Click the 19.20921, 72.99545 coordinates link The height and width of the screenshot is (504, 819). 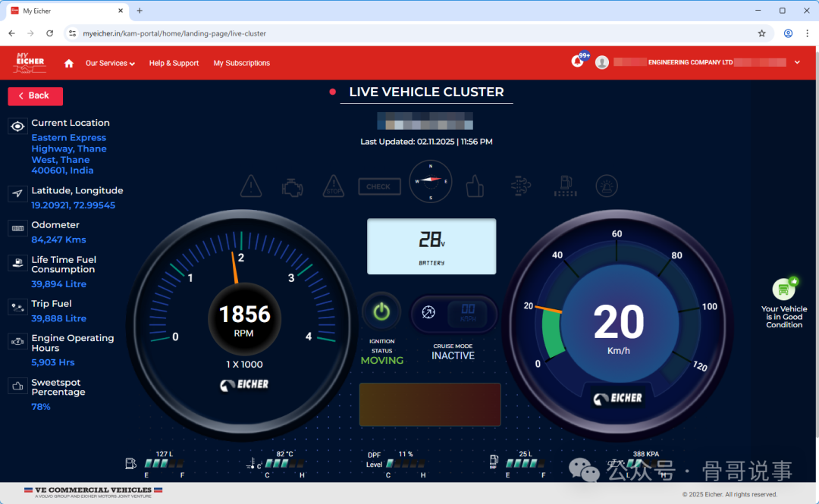[73, 205]
